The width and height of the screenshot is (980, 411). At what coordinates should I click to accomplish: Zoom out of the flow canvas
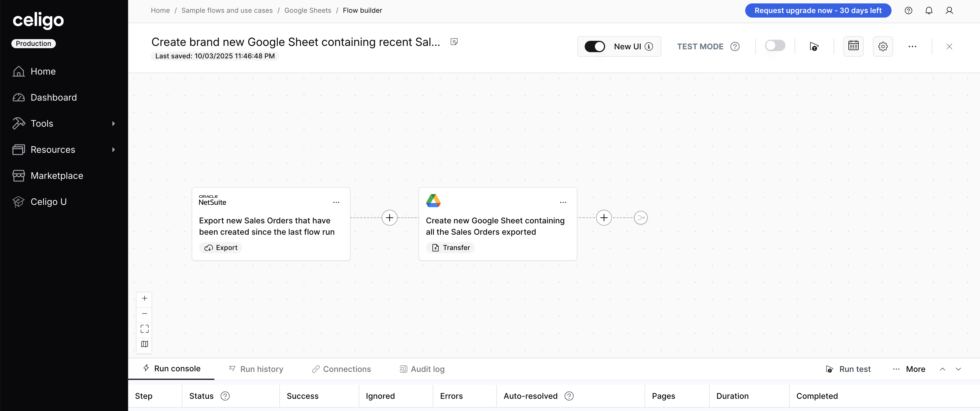(x=145, y=314)
